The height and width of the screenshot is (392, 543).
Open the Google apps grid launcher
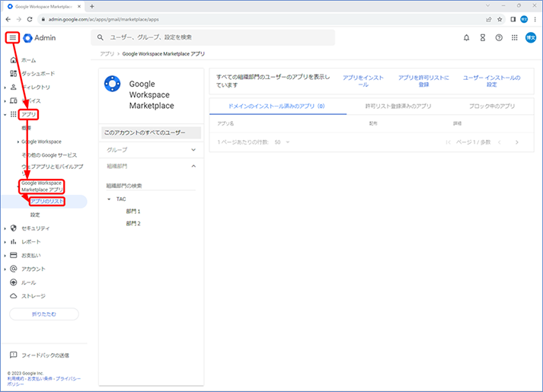click(x=515, y=38)
